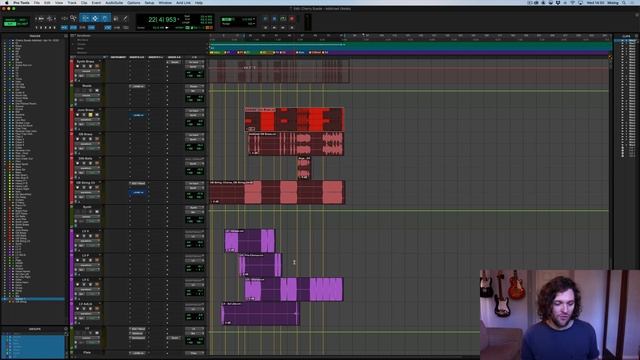Recall zoom preset 3
Screen dimensions: 640x360
(x=46, y=28)
